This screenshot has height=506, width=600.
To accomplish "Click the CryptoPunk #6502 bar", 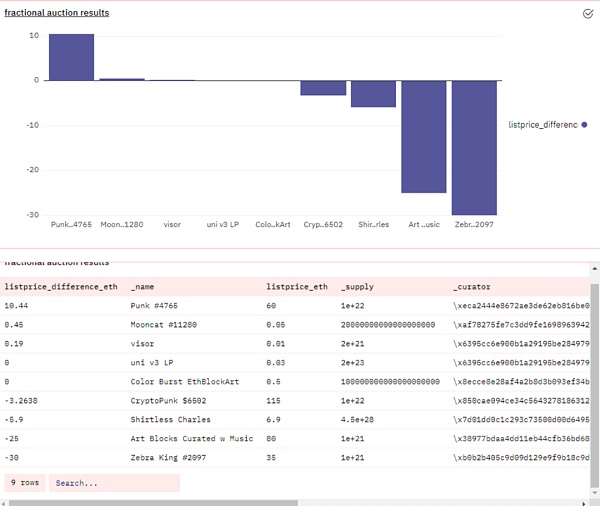I will click(323, 87).
